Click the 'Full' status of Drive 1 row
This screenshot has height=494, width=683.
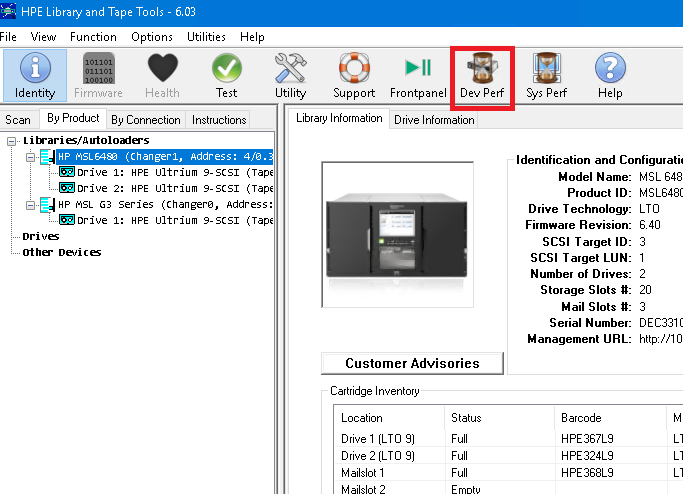click(x=459, y=439)
